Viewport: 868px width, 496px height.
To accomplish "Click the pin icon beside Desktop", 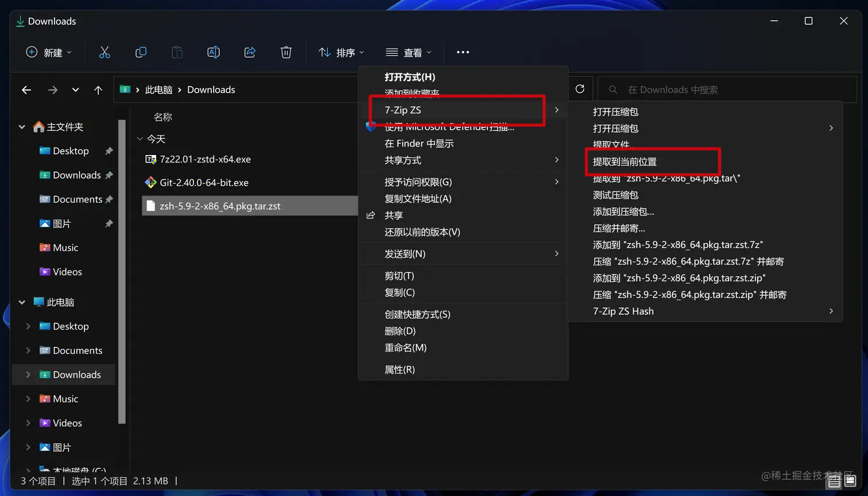I will (108, 151).
